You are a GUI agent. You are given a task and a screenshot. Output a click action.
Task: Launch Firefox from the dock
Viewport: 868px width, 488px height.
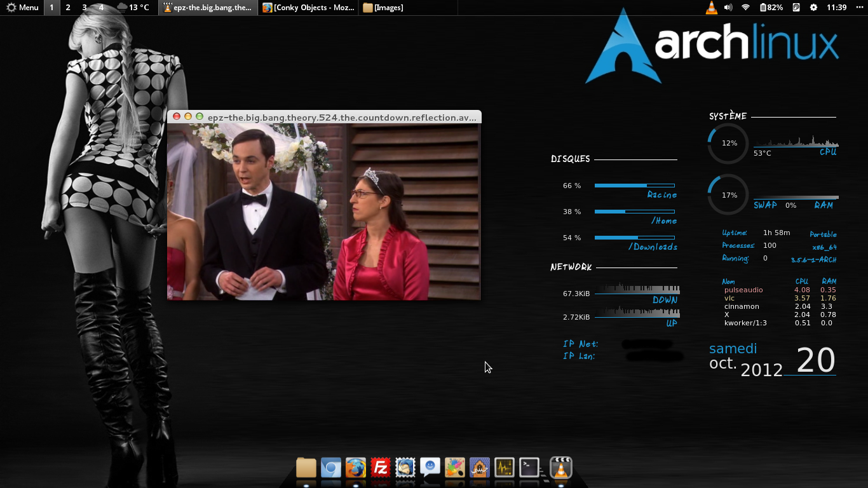(356, 468)
